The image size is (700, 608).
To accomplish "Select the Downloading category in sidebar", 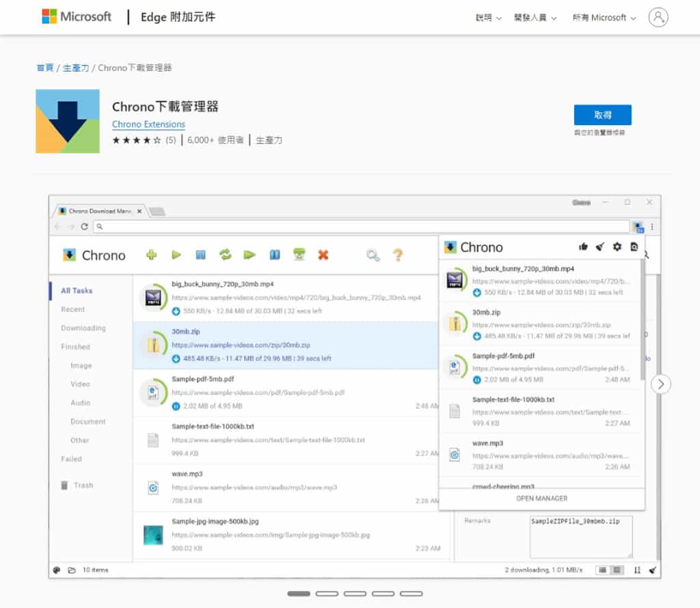I will coord(83,328).
